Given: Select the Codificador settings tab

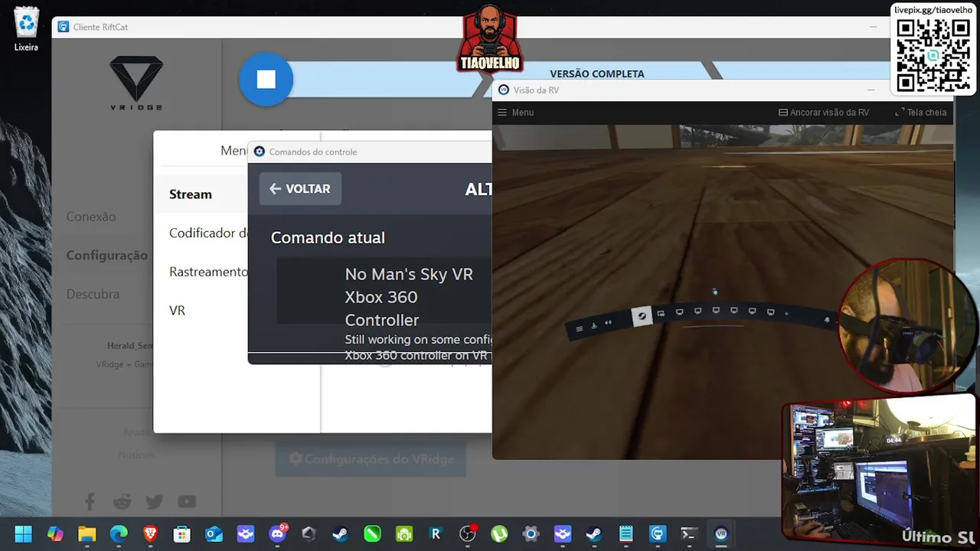Looking at the screenshot, I should 208,233.
